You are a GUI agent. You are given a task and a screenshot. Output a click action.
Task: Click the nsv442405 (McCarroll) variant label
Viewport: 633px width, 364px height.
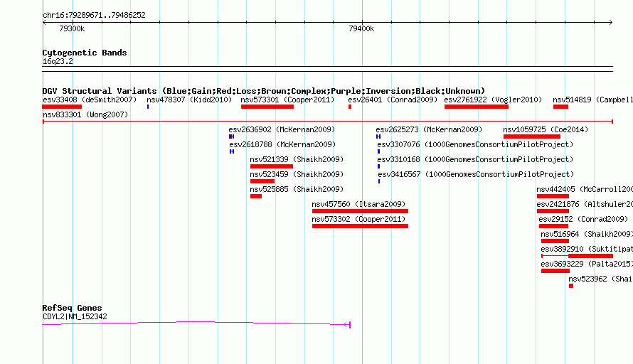coord(585,189)
